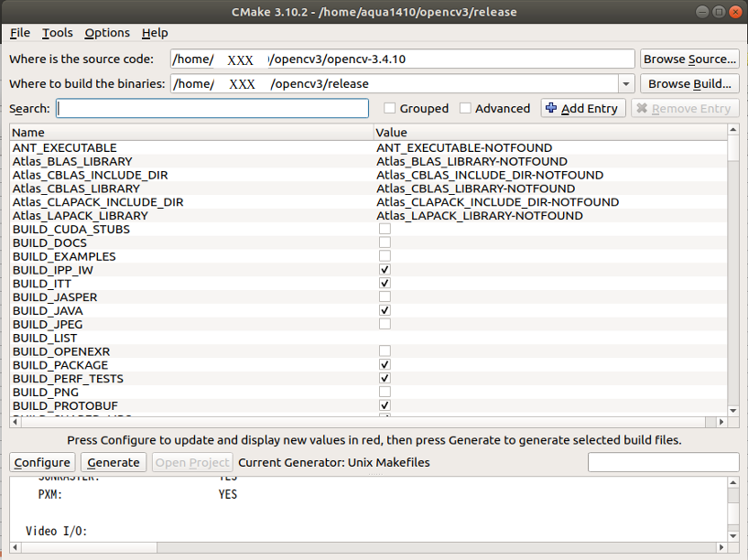Click the cache list scroll-up arrow
748x560 pixels.
click(x=733, y=130)
